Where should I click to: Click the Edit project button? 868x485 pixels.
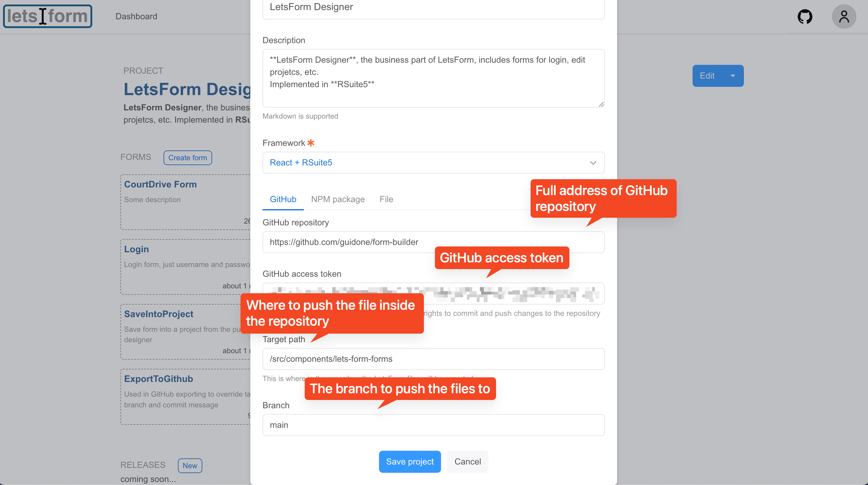pyautogui.click(x=707, y=76)
